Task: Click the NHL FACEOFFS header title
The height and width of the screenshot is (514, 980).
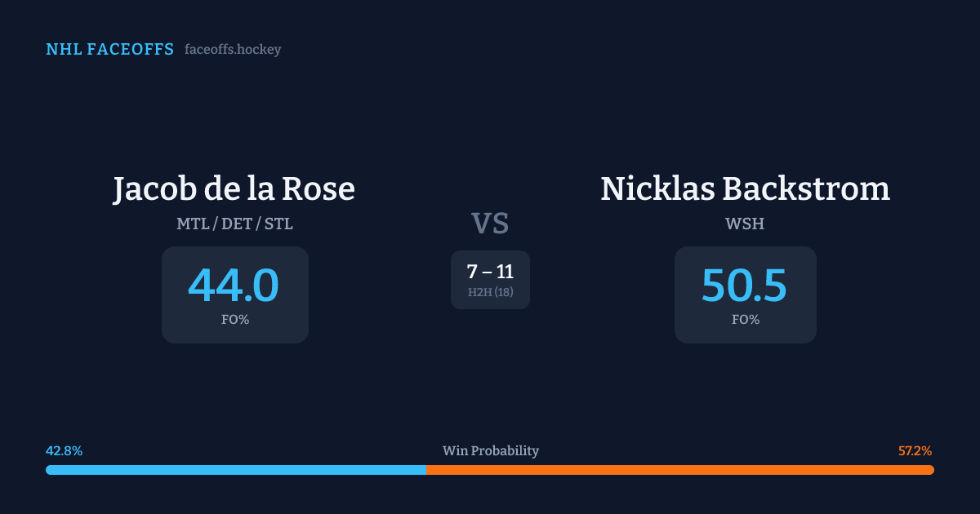Action: tap(109, 50)
